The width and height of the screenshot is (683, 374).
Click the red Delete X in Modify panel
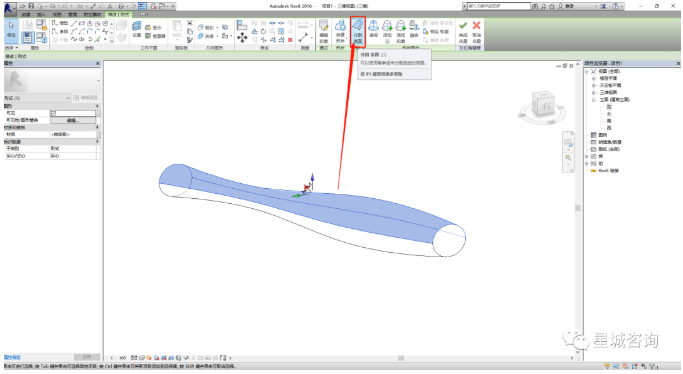(x=290, y=40)
